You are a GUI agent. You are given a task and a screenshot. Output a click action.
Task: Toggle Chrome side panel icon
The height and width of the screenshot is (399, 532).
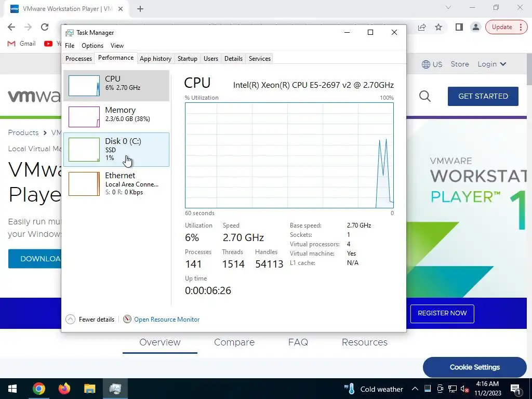459,27
